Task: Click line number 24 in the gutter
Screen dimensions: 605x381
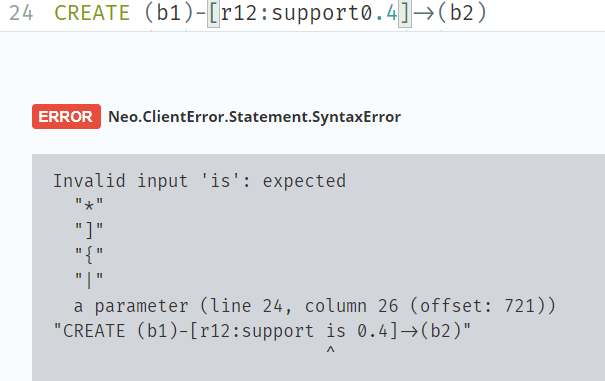Action: point(21,13)
